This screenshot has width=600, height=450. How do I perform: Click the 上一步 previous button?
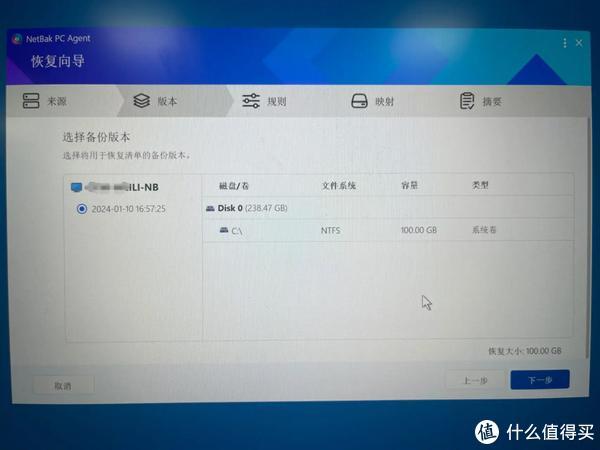tap(476, 381)
